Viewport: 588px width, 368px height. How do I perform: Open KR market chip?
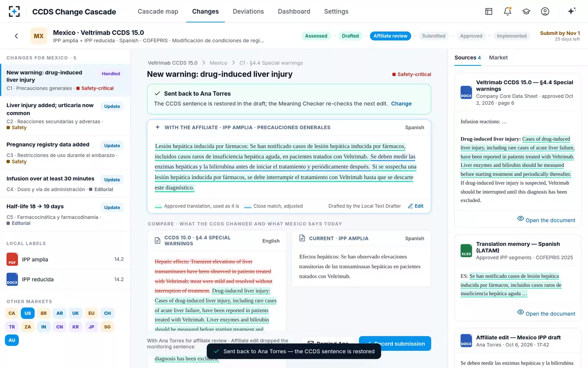coord(76,327)
